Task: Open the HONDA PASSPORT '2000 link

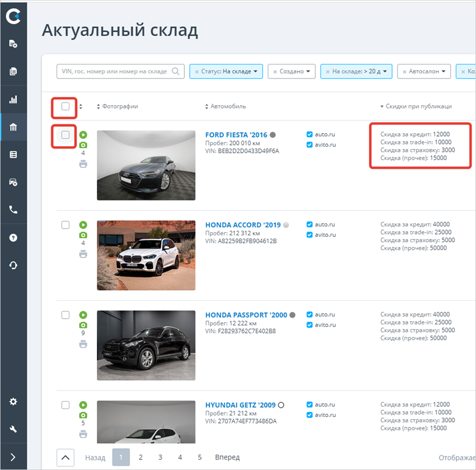Action: coord(246,315)
